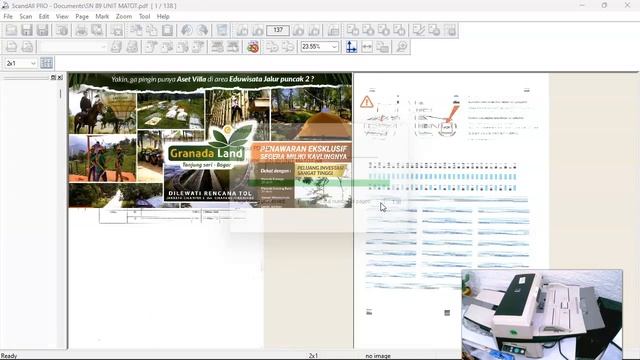Open the Scan menu

tap(26, 16)
